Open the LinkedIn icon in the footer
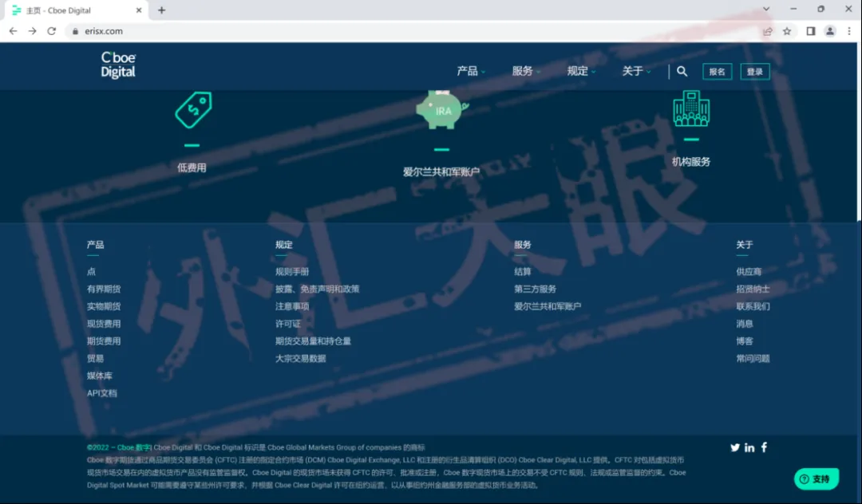Image resolution: width=862 pixels, height=504 pixels. (x=749, y=447)
